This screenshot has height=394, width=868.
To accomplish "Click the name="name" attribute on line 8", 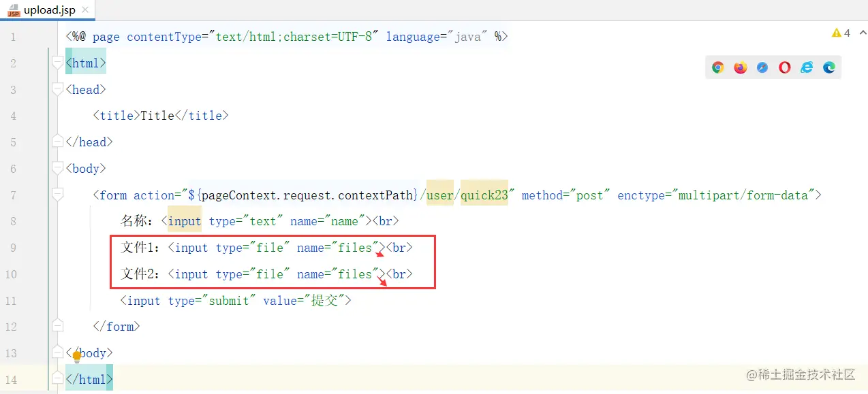I will pyautogui.click(x=328, y=221).
